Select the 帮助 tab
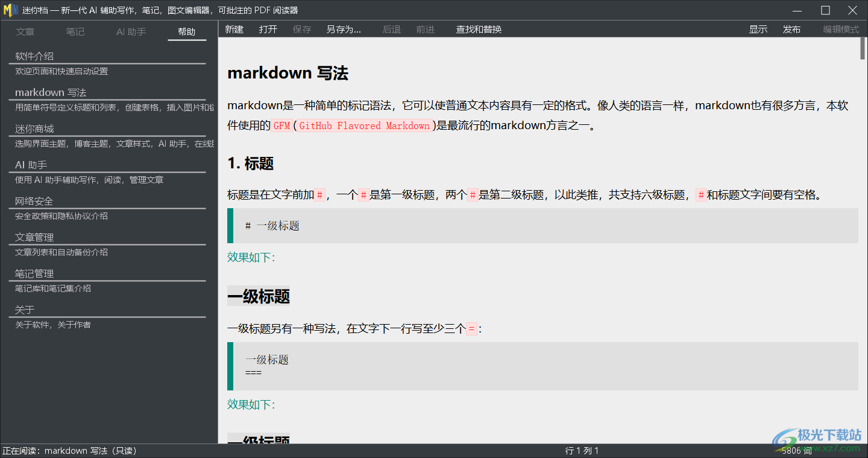Viewport: 868px width, 458px height. (187, 31)
